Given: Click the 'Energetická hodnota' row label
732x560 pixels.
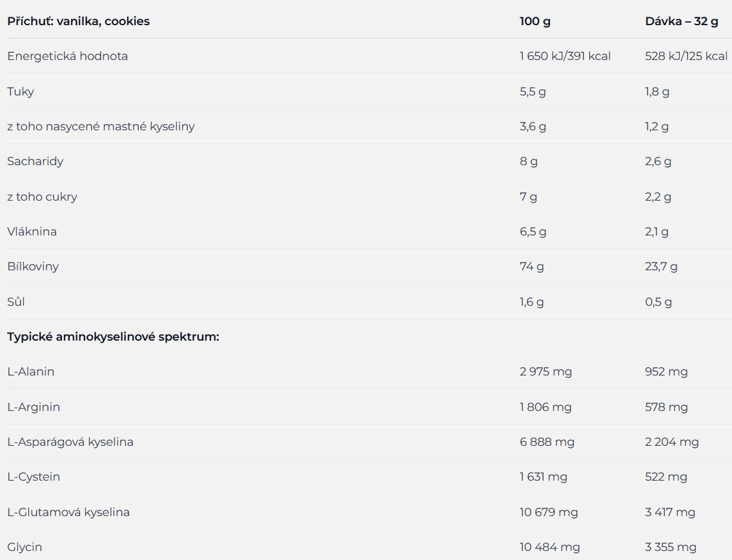Looking at the screenshot, I should tap(68, 56).
